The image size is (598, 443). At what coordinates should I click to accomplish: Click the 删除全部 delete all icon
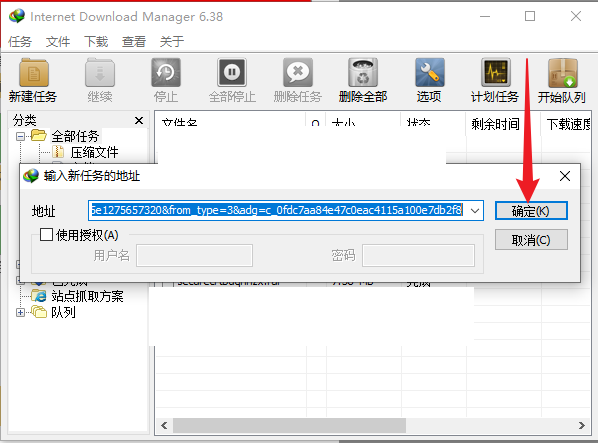(x=363, y=72)
